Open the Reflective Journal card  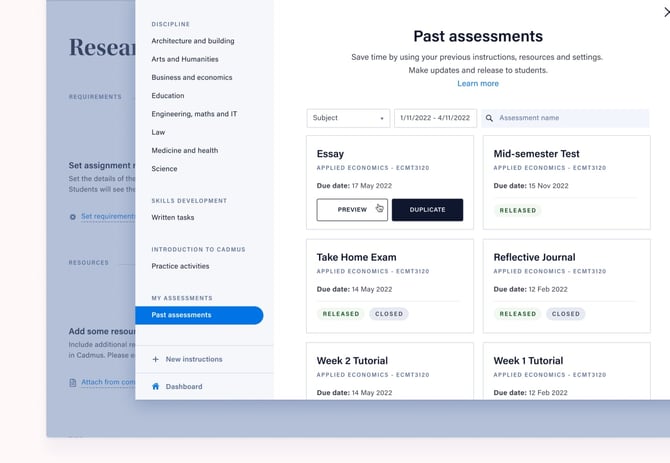coord(567,286)
